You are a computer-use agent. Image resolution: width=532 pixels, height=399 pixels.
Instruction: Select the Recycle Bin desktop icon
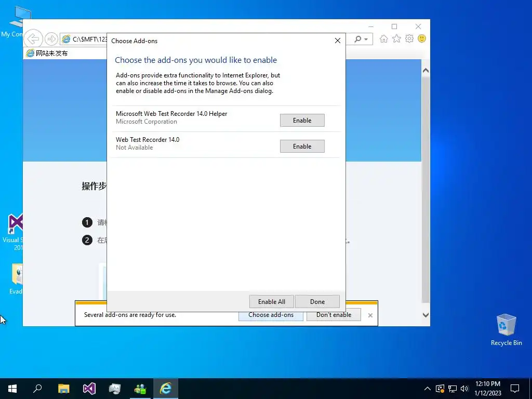click(506, 329)
